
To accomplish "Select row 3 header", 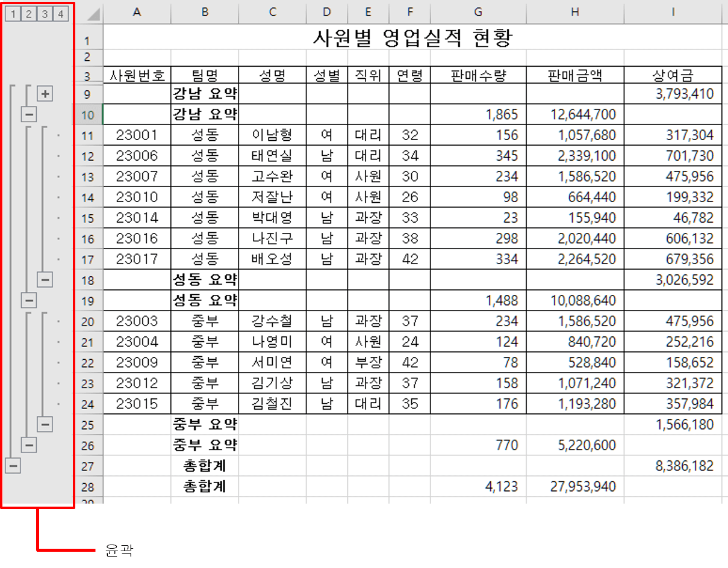I will 88,75.
